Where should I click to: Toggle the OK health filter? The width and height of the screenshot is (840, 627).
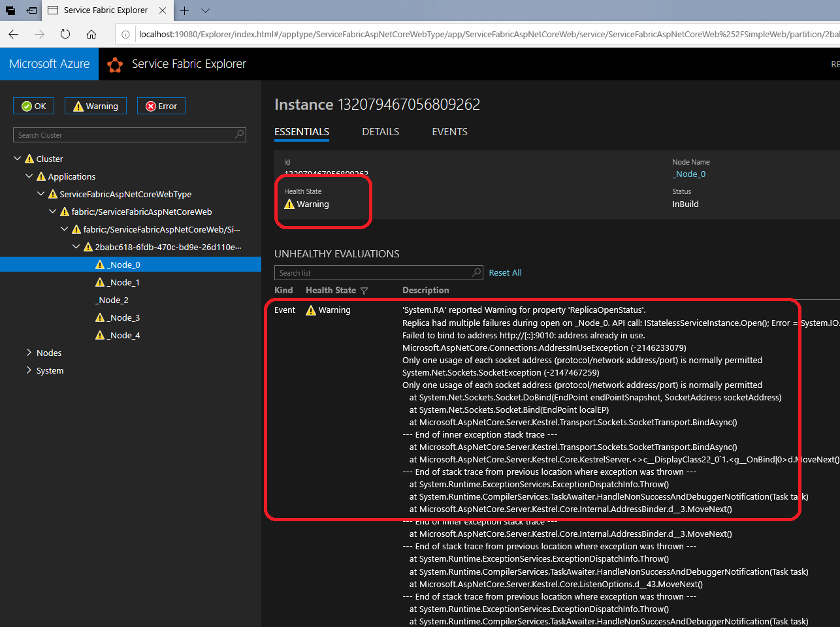tap(34, 106)
